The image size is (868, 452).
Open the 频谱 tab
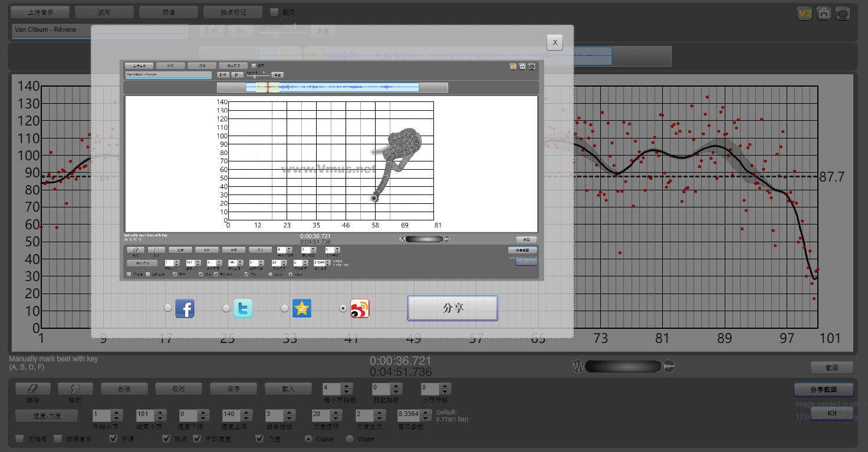tap(168, 12)
